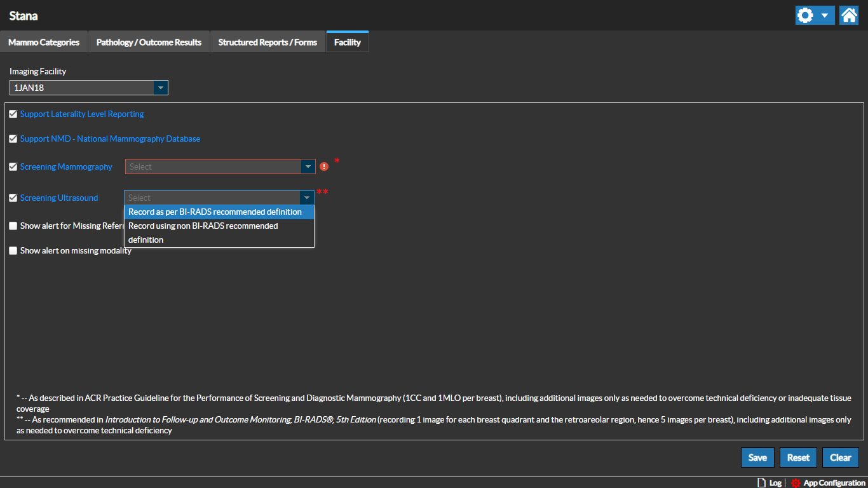Viewport: 868px width, 488px height.
Task: Click the settings gear icon
Action: coord(805,15)
